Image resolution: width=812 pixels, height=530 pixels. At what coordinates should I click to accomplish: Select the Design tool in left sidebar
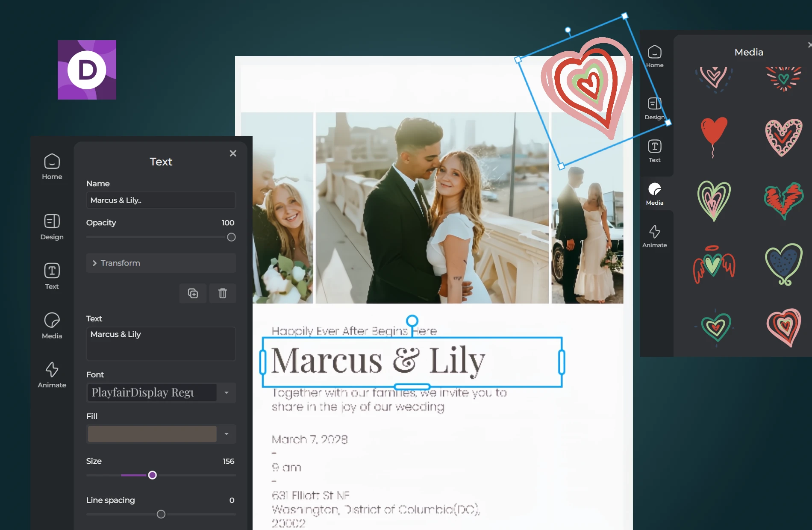51,227
